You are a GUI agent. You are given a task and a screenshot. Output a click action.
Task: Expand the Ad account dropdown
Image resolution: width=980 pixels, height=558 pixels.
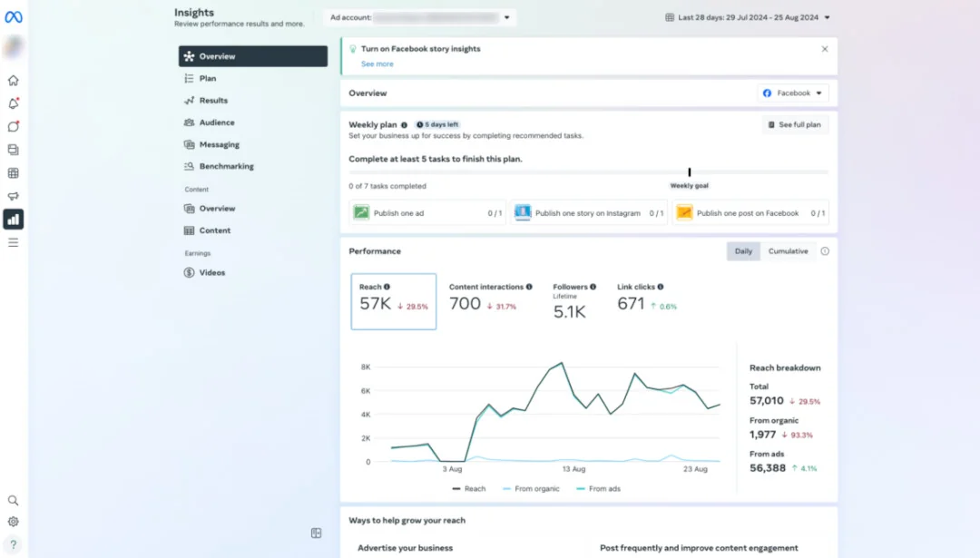pyautogui.click(x=420, y=17)
